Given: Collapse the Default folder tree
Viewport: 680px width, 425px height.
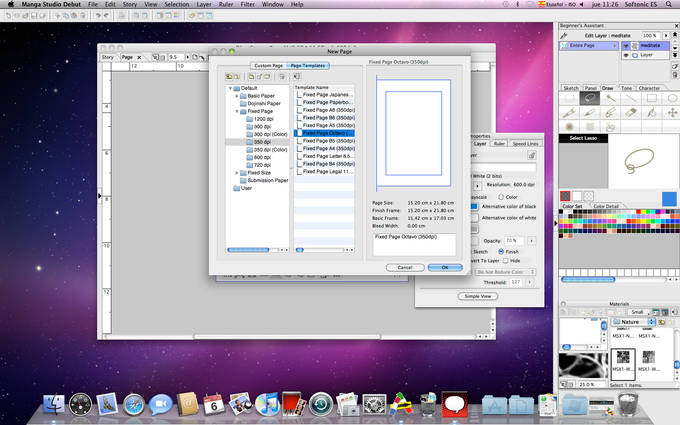Looking at the screenshot, I should (230, 88).
